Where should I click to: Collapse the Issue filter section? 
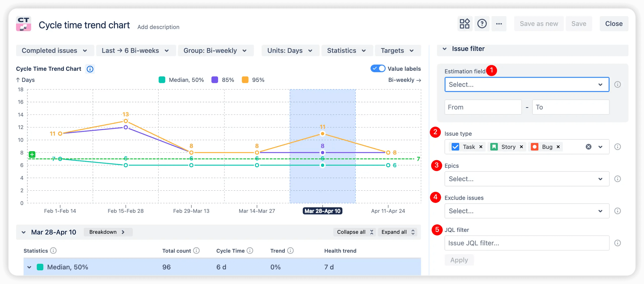click(x=445, y=49)
